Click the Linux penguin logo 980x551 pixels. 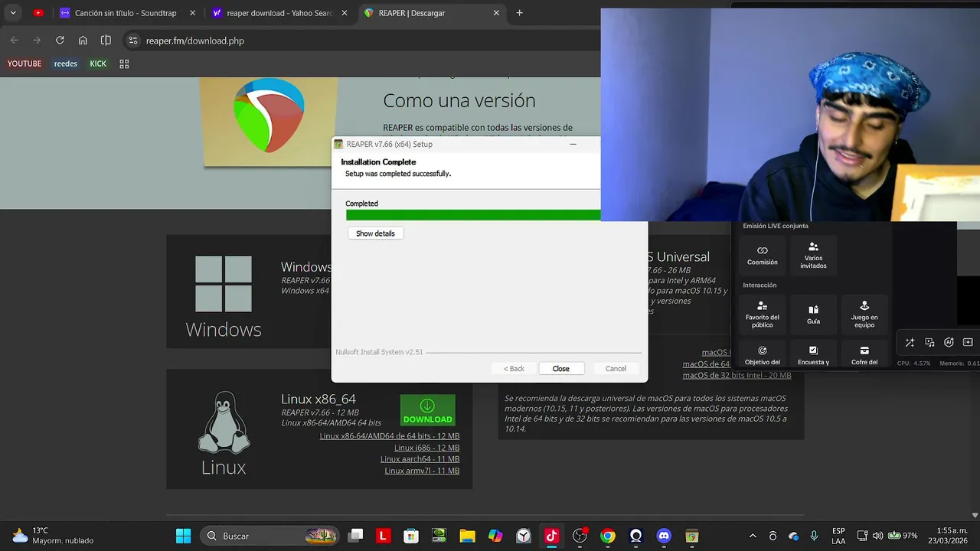point(224,423)
